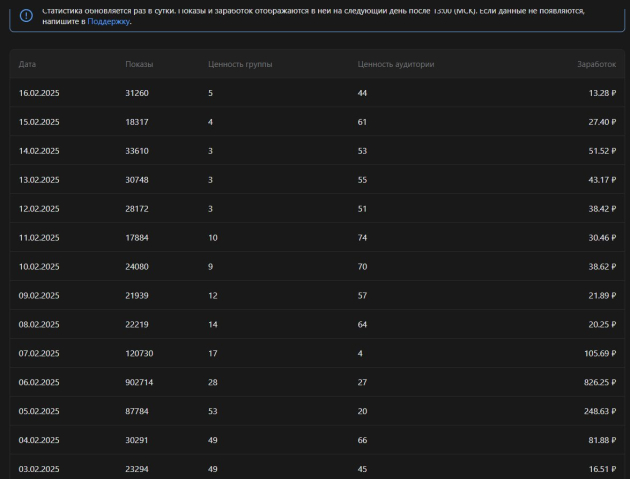Click group value 10 in the 11.02.2025 row
630x479 pixels.
tap(213, 238)
